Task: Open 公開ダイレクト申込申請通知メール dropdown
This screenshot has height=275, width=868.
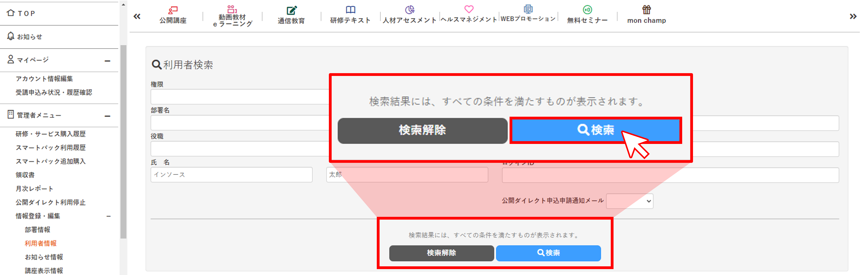Action: click(x=629, y=201)
